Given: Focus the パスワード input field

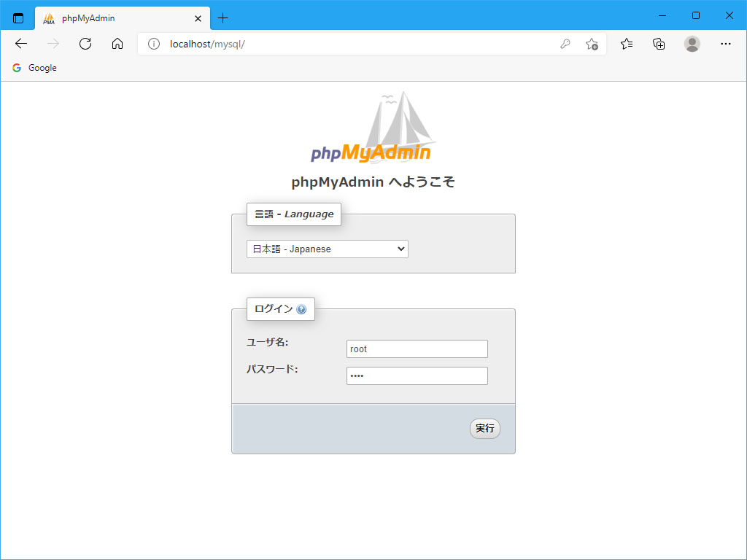Looking at the screenshot, I should point(417,376).
